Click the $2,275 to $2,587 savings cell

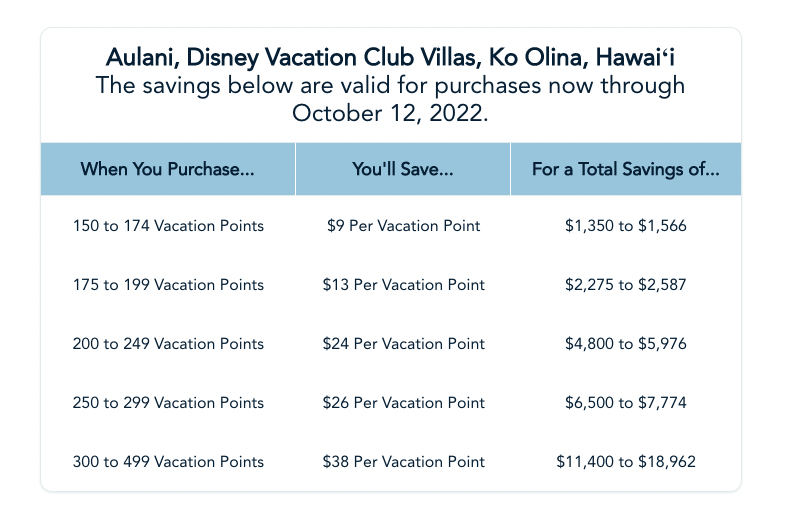coord(626,285)
